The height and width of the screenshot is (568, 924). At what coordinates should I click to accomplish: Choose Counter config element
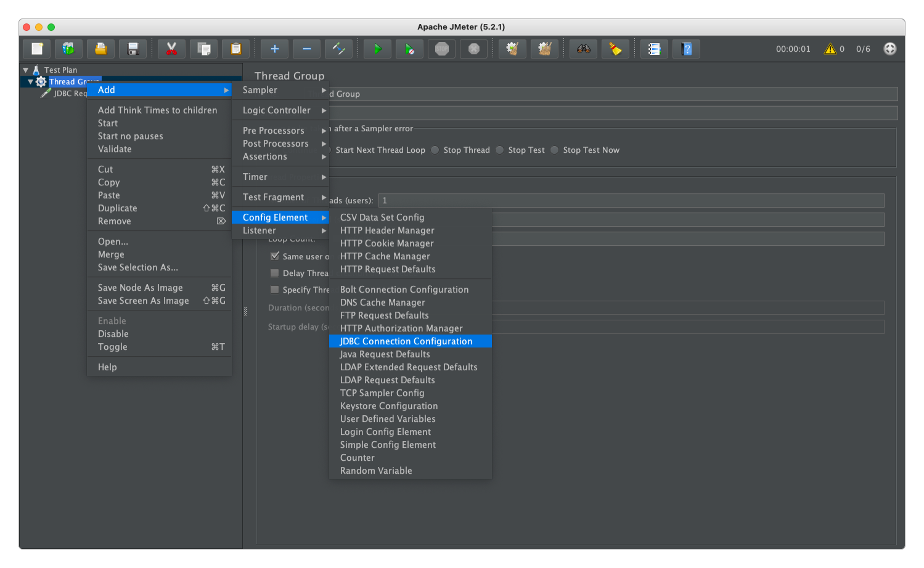411,458
